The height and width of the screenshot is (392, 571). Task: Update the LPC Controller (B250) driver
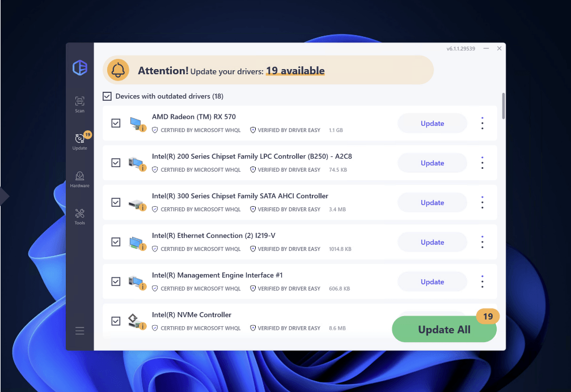click(432, 163)
